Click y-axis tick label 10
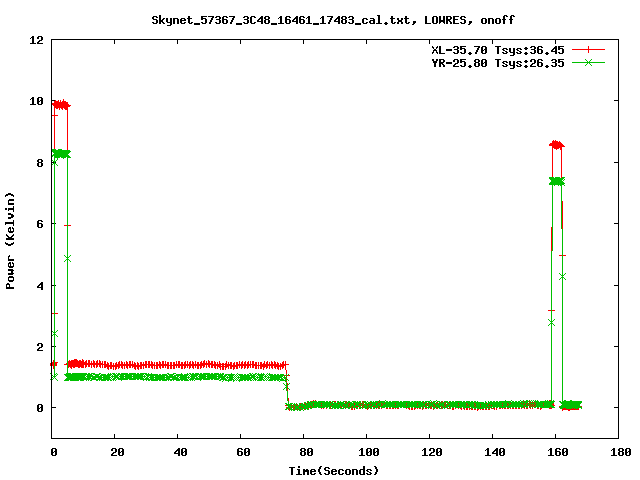 pyautogui.click(x=36, y=101)
